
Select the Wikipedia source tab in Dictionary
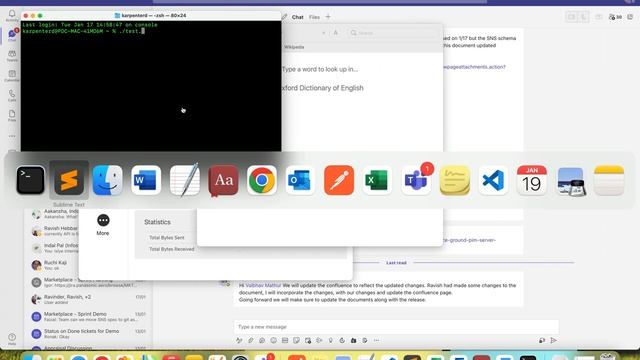pos(294,47)
